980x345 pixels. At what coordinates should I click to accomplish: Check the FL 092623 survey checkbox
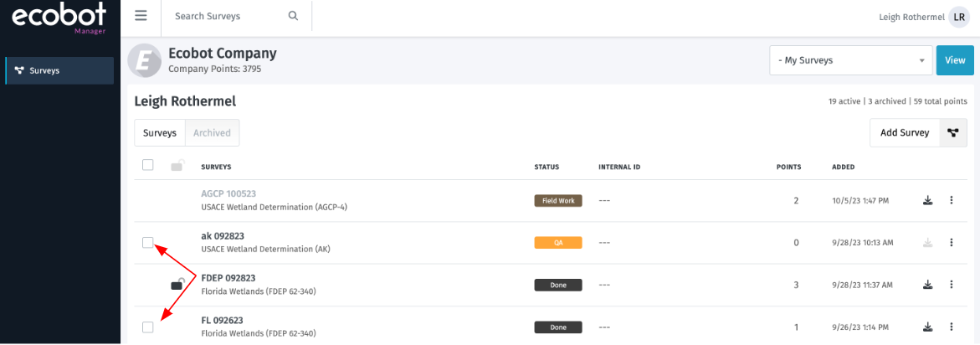tap(148, 327)
